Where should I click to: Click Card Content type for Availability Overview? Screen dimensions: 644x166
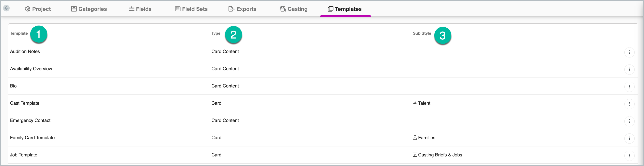(225, 69)
